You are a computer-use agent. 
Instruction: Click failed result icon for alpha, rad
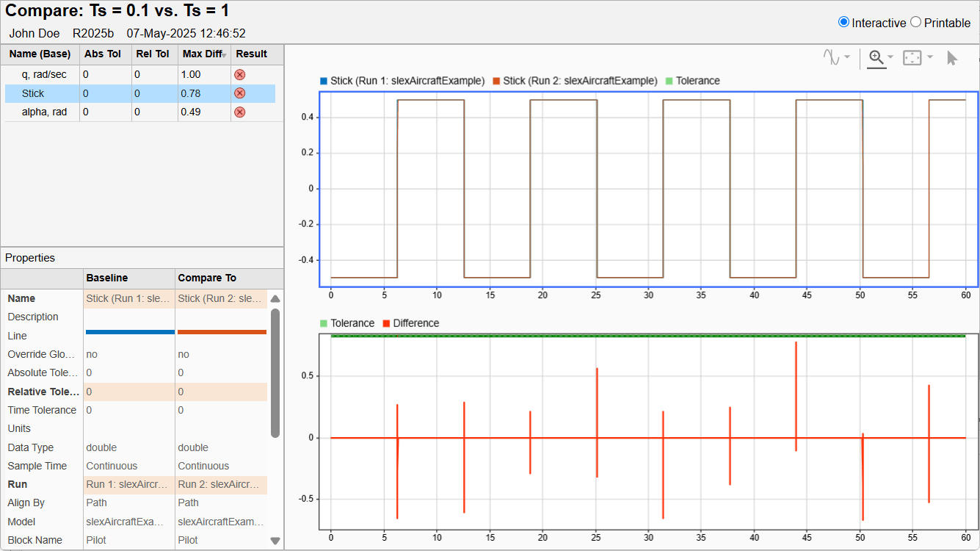point(239,112)
